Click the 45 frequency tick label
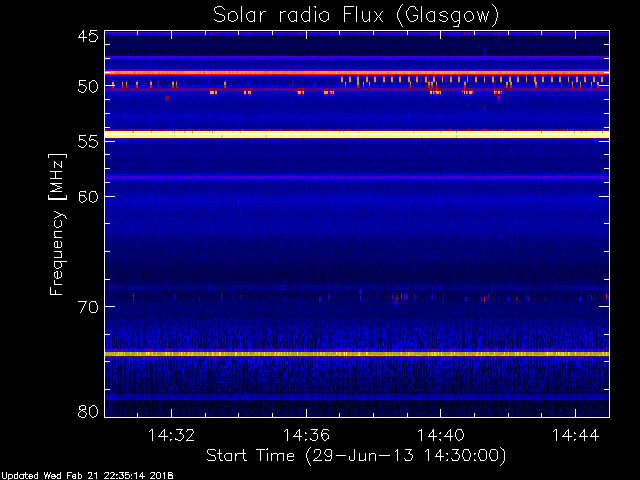Viewport: 640px width, 480px height. pos(88,36)
